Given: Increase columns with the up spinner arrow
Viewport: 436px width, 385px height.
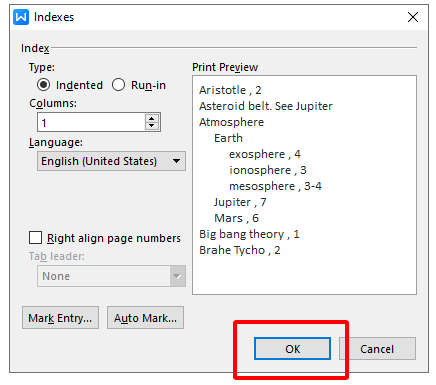Looking at the screenshot, I should (x=152, y=119).
